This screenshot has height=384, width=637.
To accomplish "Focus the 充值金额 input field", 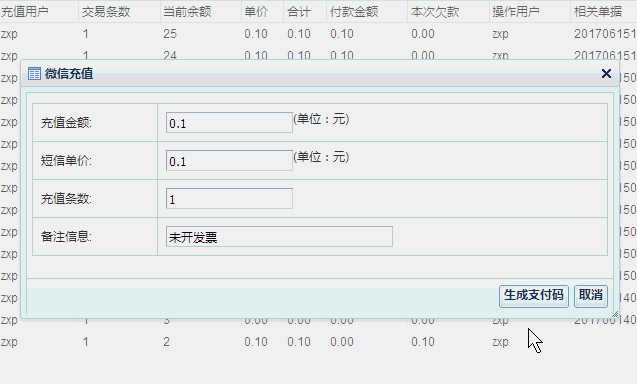I will click(229, 123).
